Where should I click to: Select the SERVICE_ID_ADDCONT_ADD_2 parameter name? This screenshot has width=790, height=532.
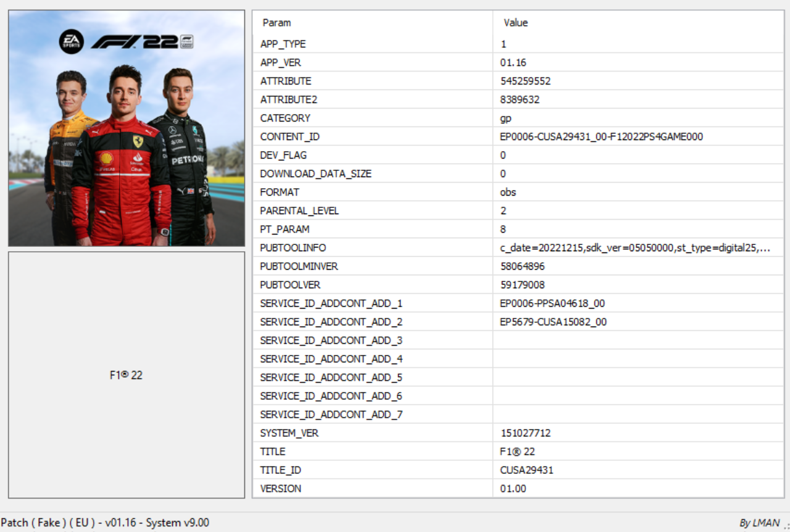331,322
